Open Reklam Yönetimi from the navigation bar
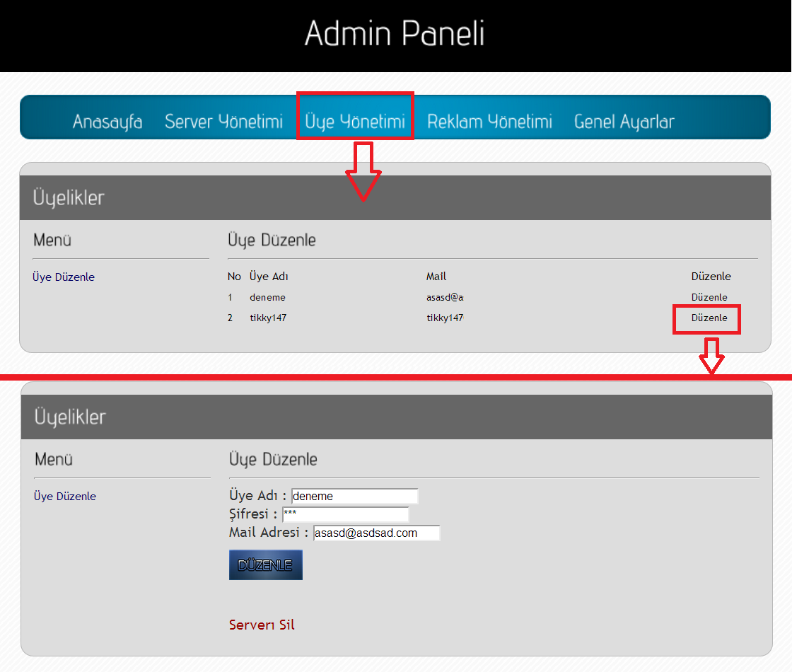 coord(489,122)
